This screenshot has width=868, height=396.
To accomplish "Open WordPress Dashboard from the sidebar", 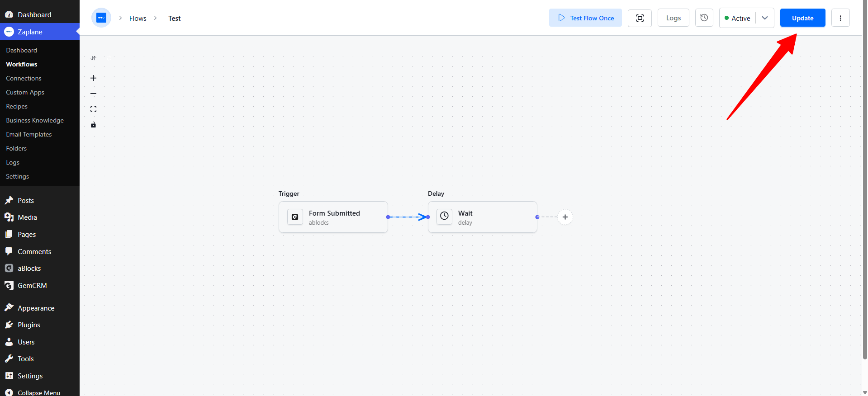I will [40, 14].
